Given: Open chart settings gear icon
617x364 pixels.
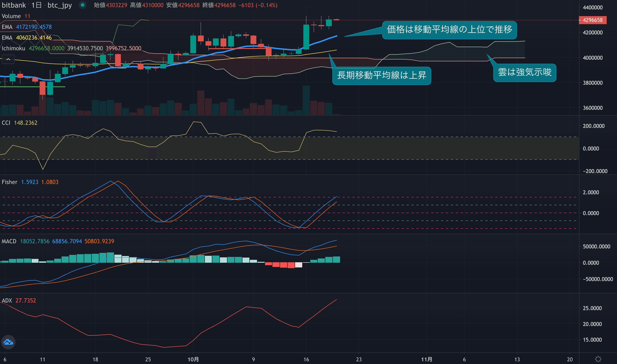Looking at the screenshot, I should (598, 359).
